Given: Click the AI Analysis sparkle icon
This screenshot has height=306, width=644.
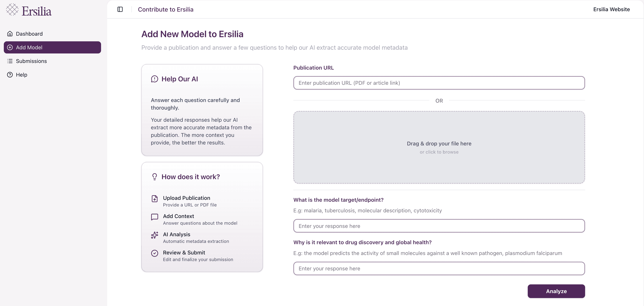Looking at the screenshot, I should [x=154, y=235].
